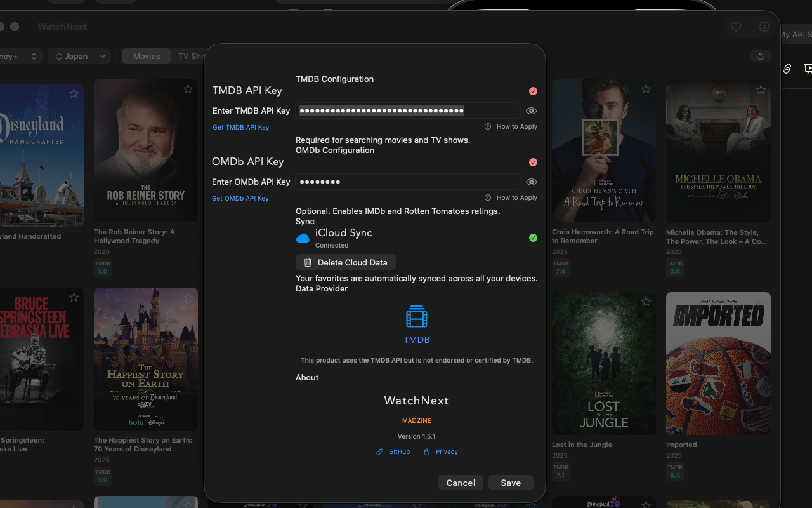Screen dimensions: 812x508
Task: Open the settings gear in WatchNext toolbar
Action: [x=764, y=27]
